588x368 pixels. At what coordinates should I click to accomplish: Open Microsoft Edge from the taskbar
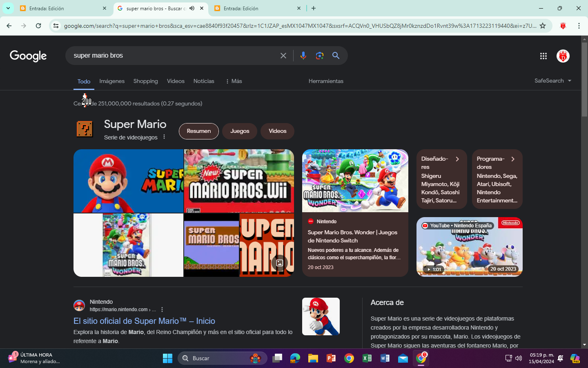pyautogui.click(x=295, y=358)
